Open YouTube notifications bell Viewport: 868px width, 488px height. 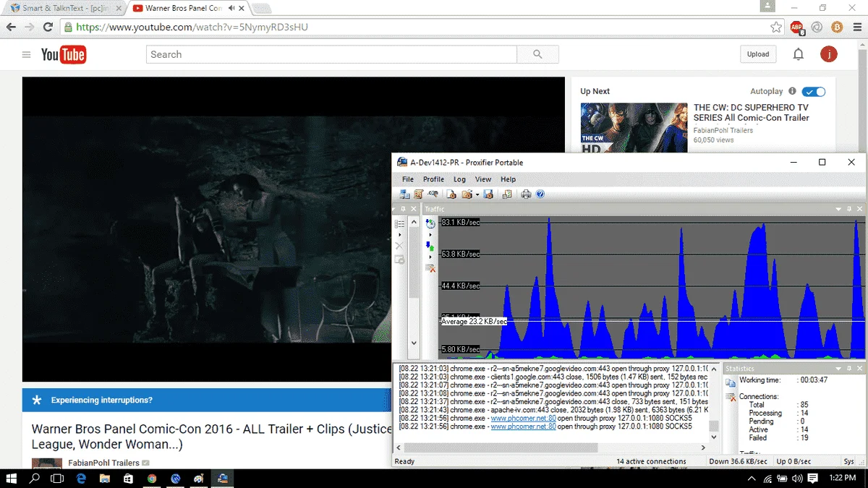pyautogui.click(x=798, y=54)
